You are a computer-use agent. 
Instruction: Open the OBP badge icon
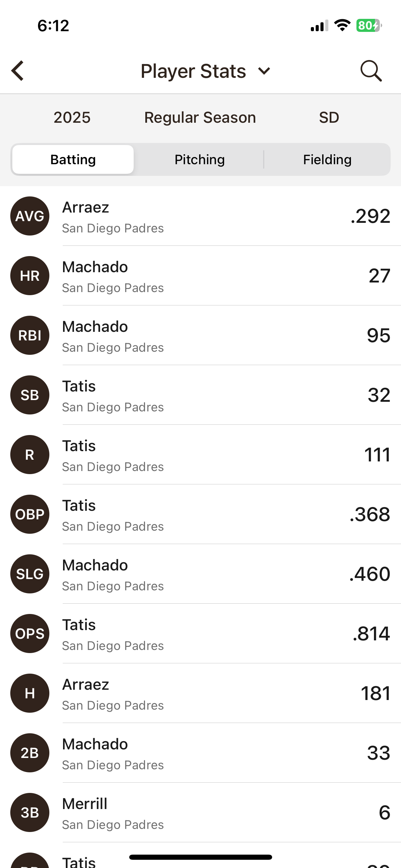pyautogui.click(x=30, y=514)
